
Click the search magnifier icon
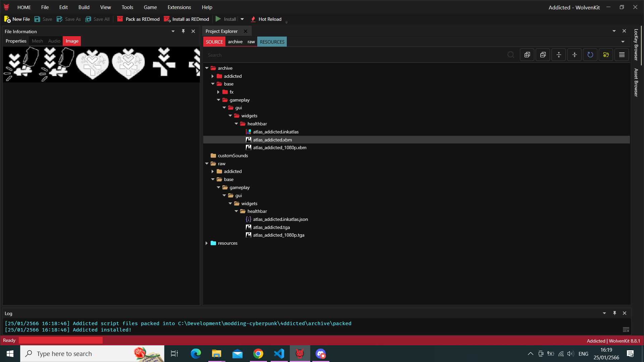(511, 55)
